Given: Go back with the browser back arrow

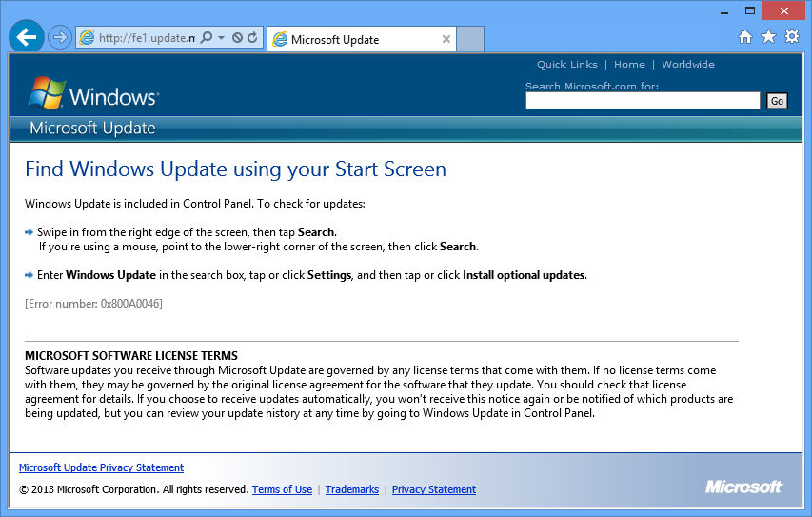Looking at the screenshot, I should [26, 37].
